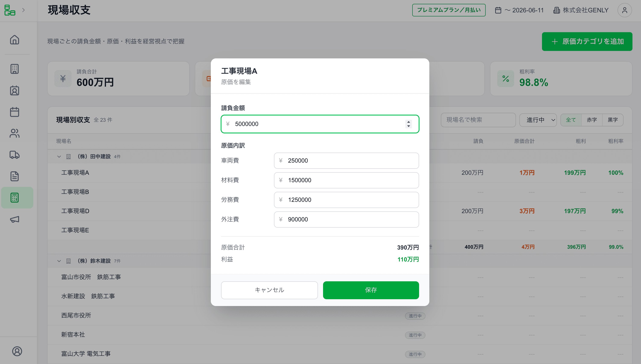Click building icon beside (株)鈴木建設
This screenshot has width=641, height=364.
point(68,261)
